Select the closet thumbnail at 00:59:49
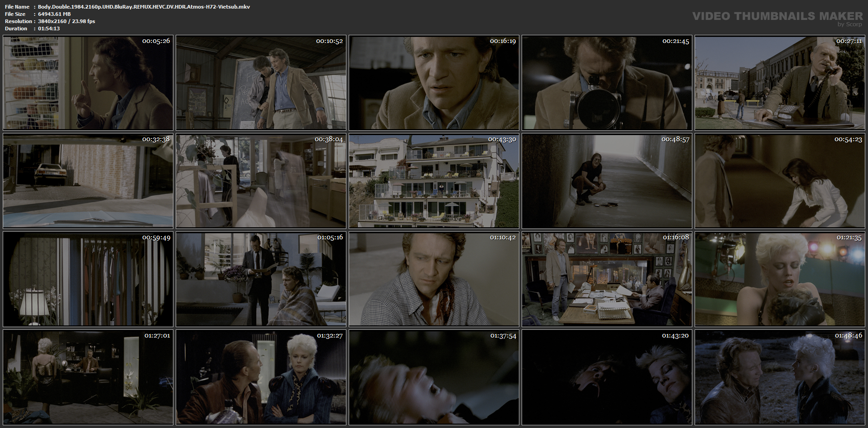 [88, 279]
